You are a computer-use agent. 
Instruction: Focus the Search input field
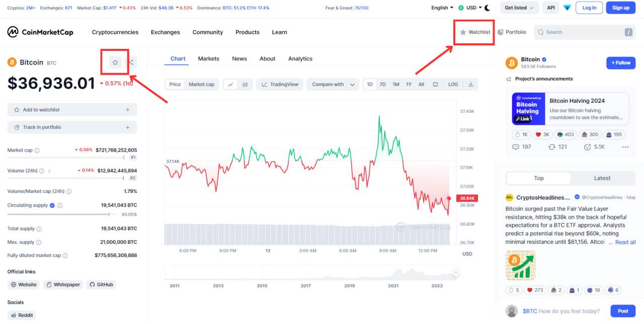click(x=584, y=32)
